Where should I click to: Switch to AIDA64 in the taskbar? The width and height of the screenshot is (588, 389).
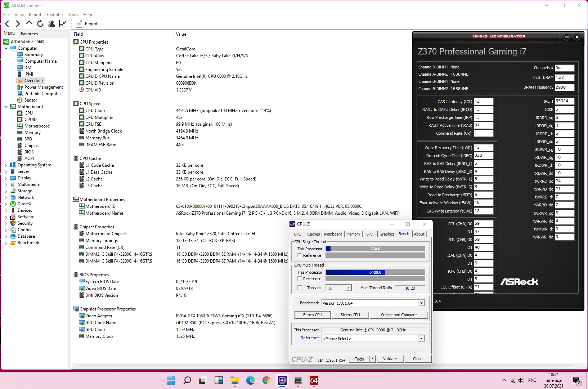click(x=314, y=380)
